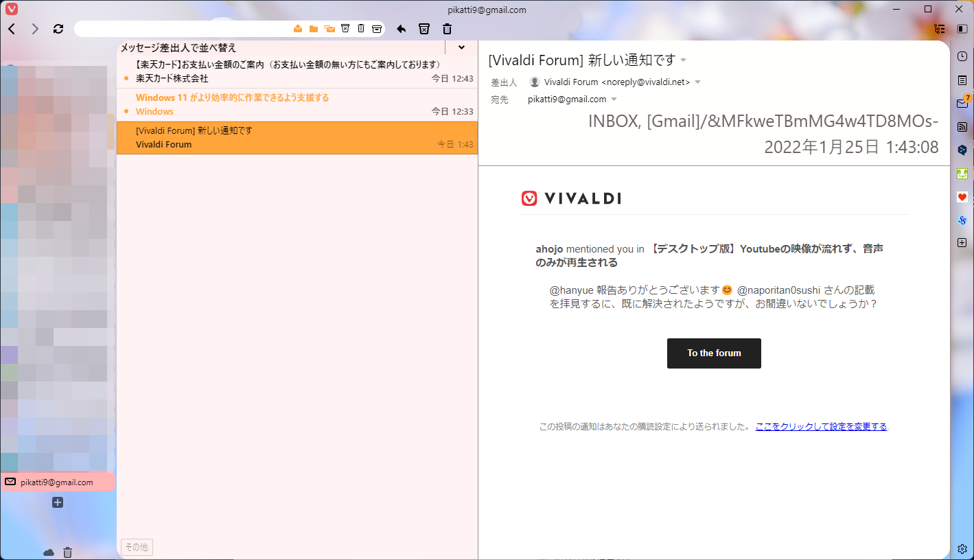Select the pikatti9@gmail.com tab

tap(58, 482)
